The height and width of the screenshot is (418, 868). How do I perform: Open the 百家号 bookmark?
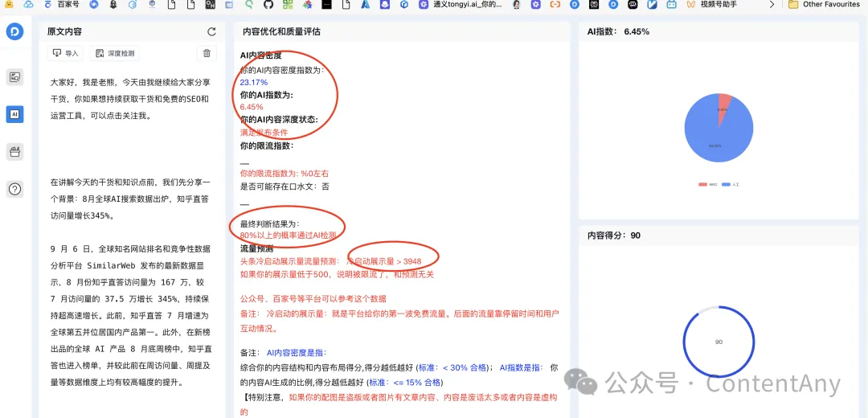pos(62,5)
